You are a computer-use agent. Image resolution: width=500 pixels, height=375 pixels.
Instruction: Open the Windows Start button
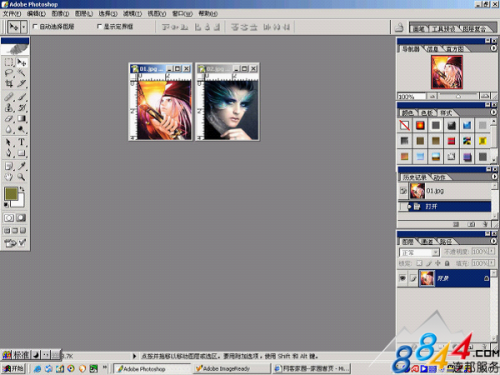13,369
